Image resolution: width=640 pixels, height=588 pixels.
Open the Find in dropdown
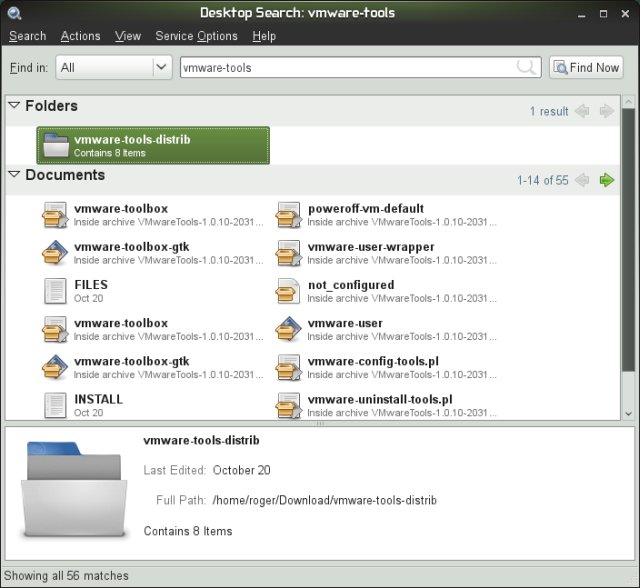point(114,67)
